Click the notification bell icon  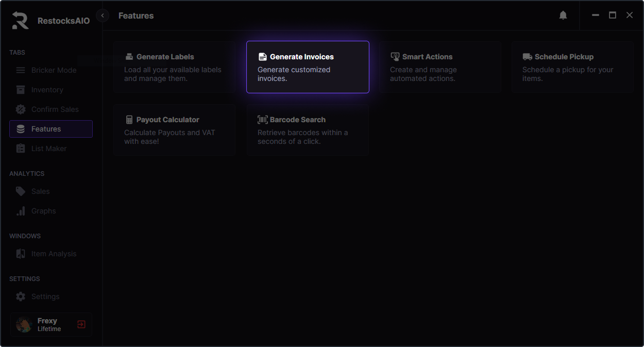[563, 15]
